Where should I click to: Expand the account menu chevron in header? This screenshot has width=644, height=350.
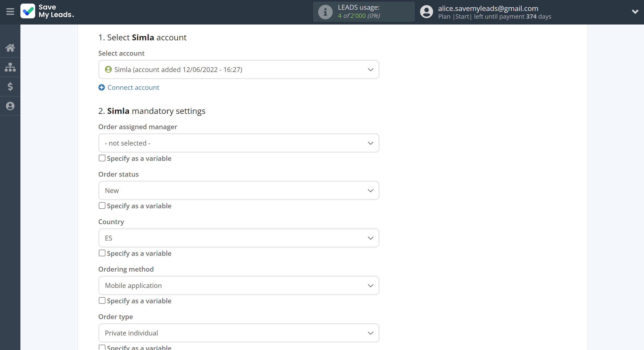point(635,12)
